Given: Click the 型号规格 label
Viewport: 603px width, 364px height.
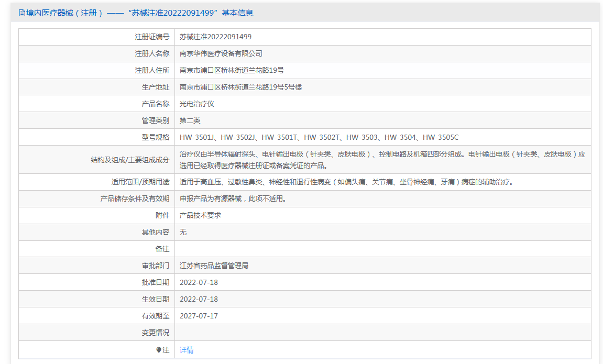Looking at the screenshot, I should pos(156,137).
